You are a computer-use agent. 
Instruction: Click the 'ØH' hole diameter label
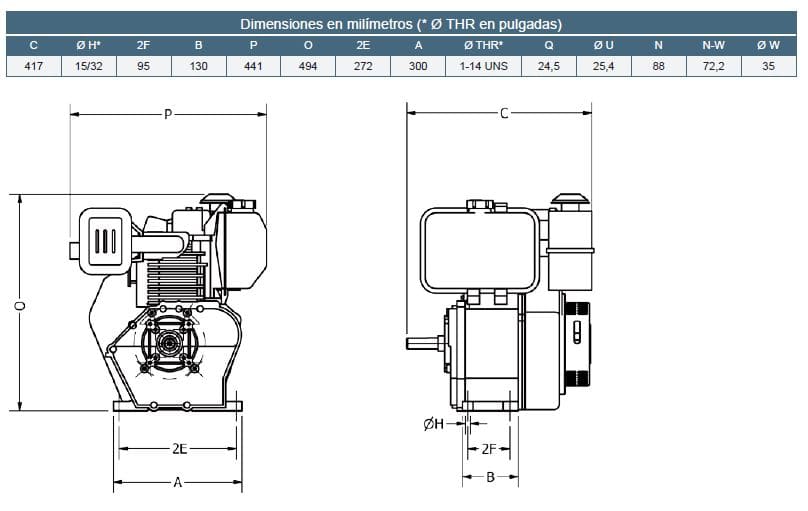point(433,424)
